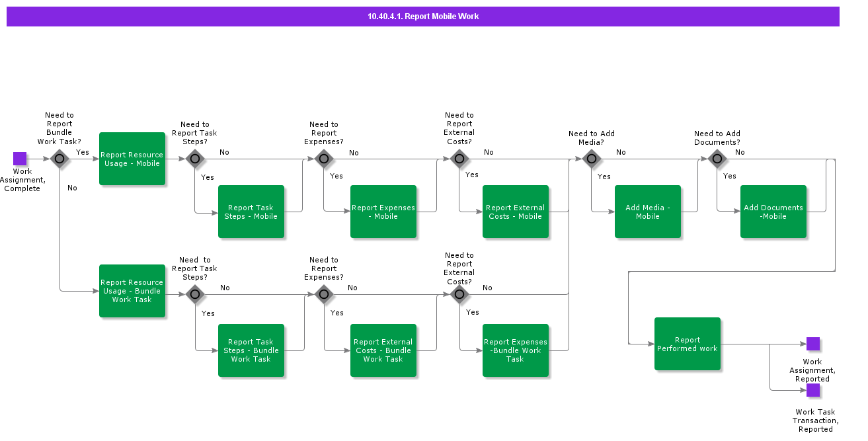This screenshot has width=868, height=441.
Task: Open the Report Resource Usage - Mobile box
Action: [132, 159]
